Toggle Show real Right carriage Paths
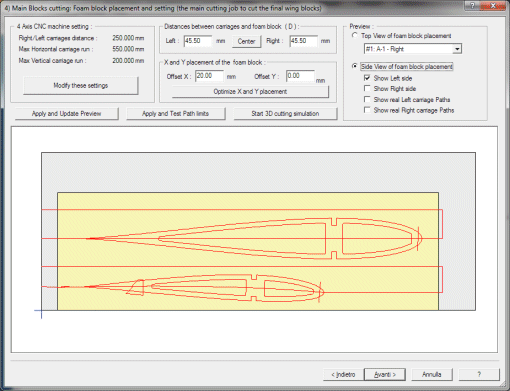Image resolution: width=510 pixels, height=391 pixels. [367, 110]
